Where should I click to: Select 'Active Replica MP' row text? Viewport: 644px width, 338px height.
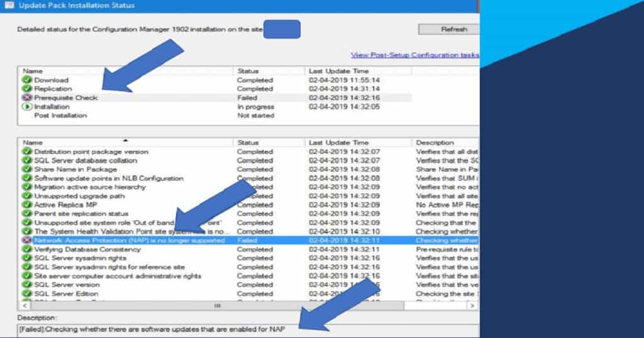point(65,205)
